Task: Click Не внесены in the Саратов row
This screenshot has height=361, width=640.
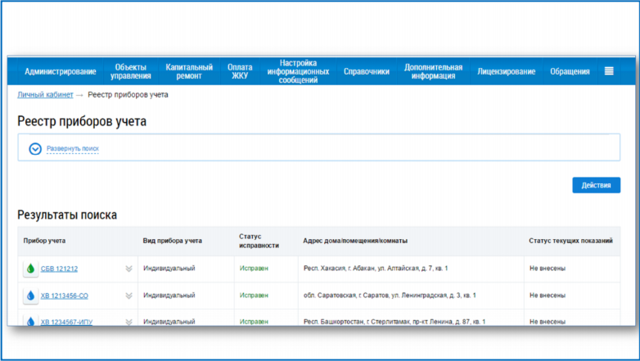Action: pos(547,295)
